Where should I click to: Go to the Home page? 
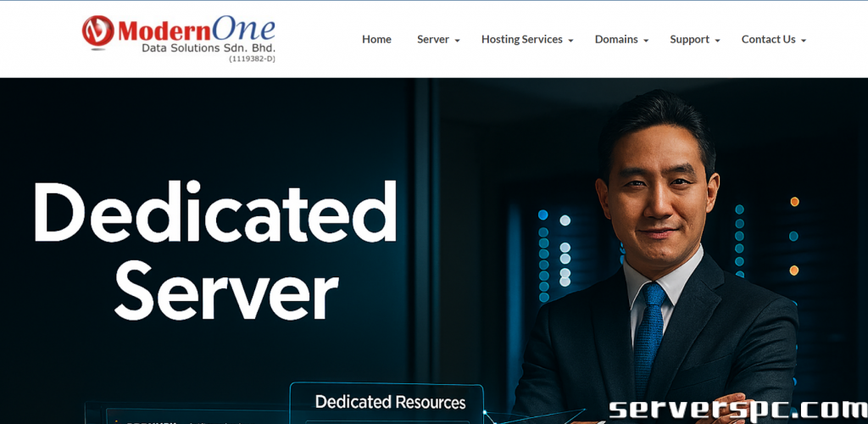tap(376, 39)
